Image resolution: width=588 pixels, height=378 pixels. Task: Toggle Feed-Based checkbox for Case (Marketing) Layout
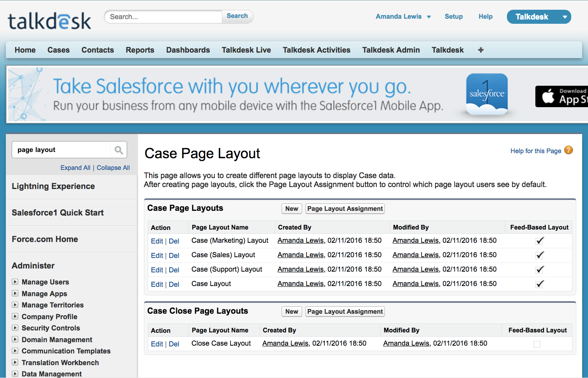point(540,241)
